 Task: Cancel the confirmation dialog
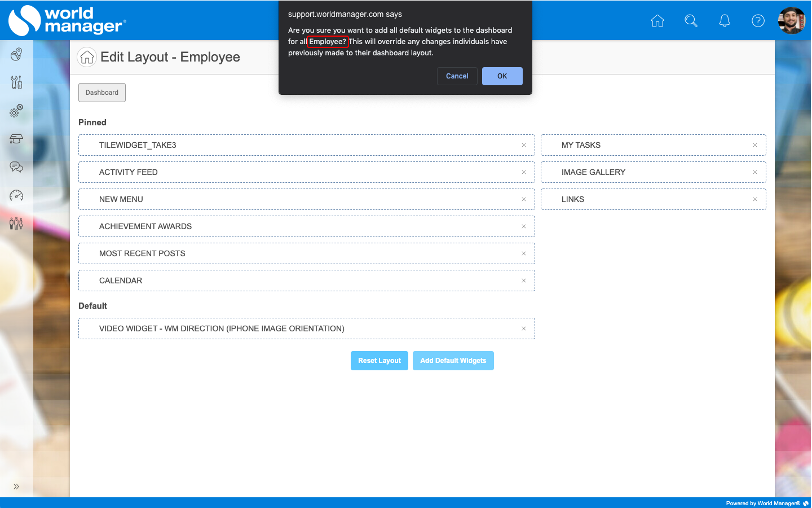tap(457, 76)
